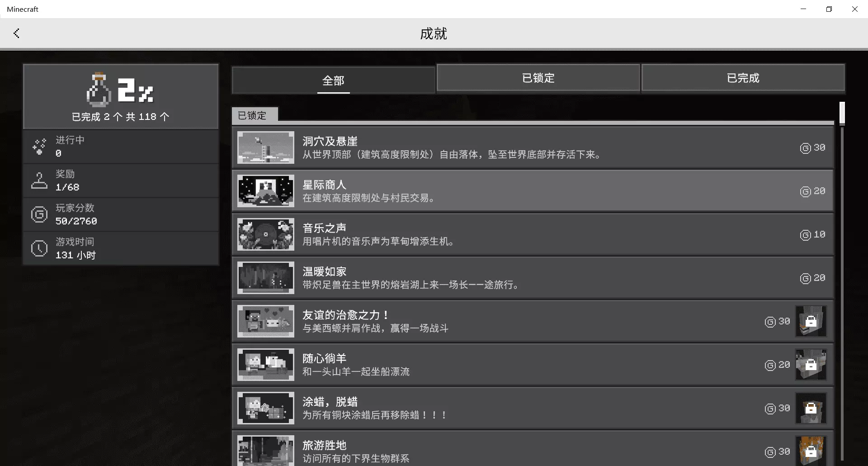Click locked reward icon for 友谊的治愈之力
This screenshot has width=868, height=466.
pos(811,321)
